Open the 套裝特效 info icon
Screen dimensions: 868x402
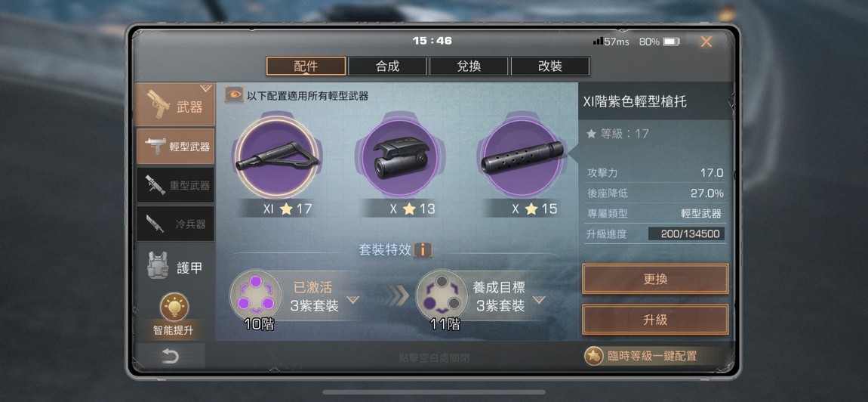pos(423,249)
